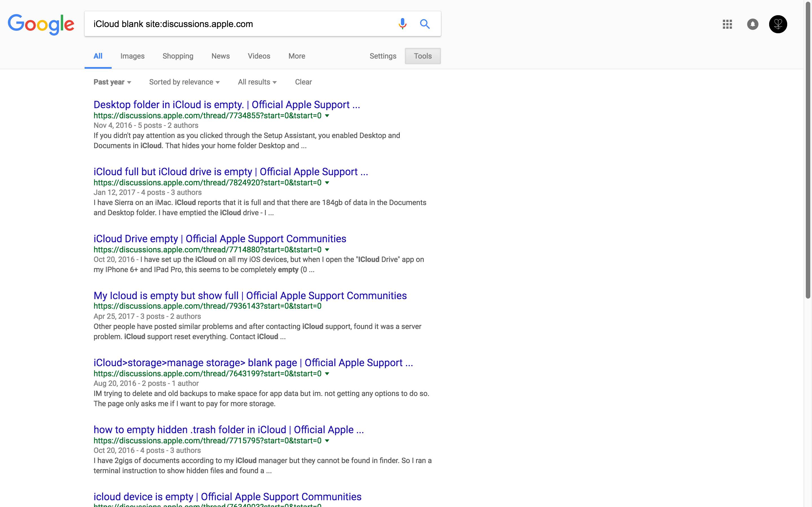
Task: Open the Sorted by relevance dropdown
Action: click(x=184, y=82)
